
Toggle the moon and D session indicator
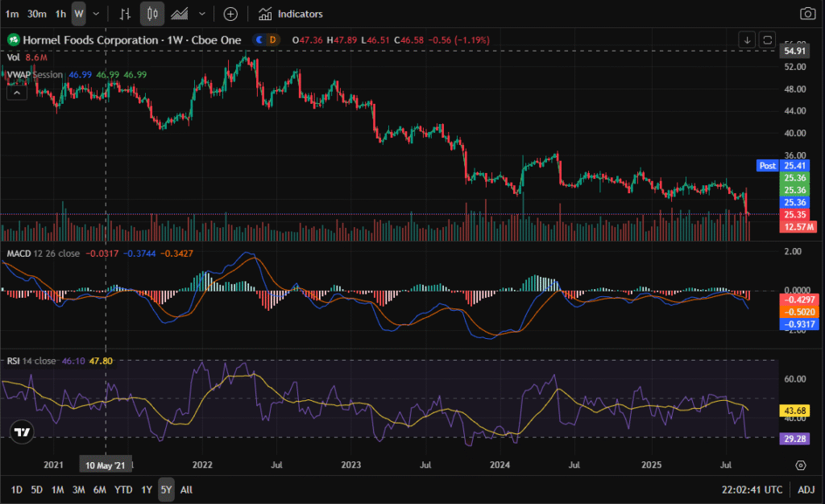(x=265, y=39)
